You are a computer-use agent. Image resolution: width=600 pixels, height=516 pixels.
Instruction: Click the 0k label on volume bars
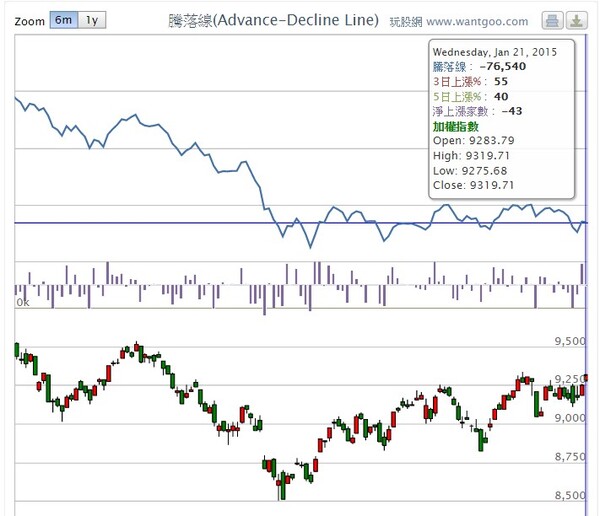tap(21, 301)
